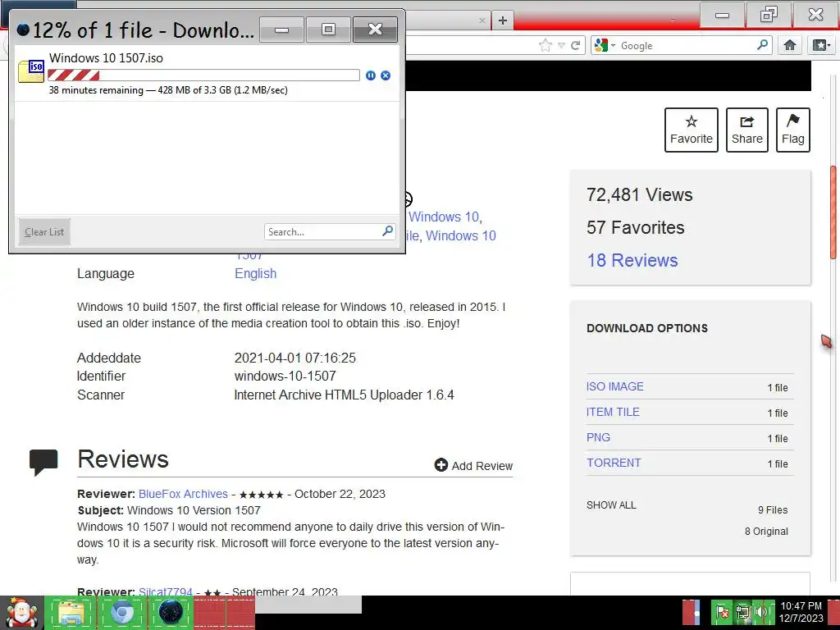Click the browser search magnifier icon

pyautogui.click(x=762, y=45)
